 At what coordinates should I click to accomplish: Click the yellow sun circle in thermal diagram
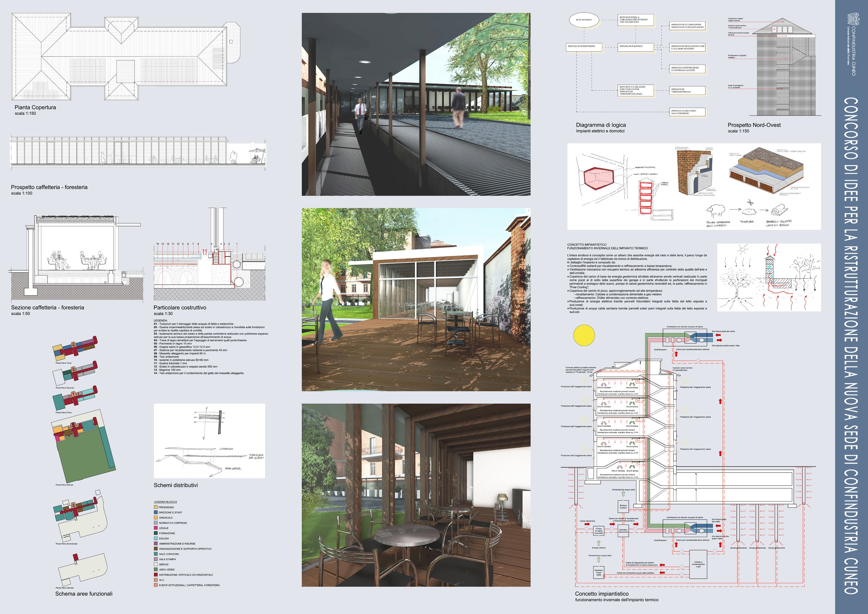click(584, 335)
